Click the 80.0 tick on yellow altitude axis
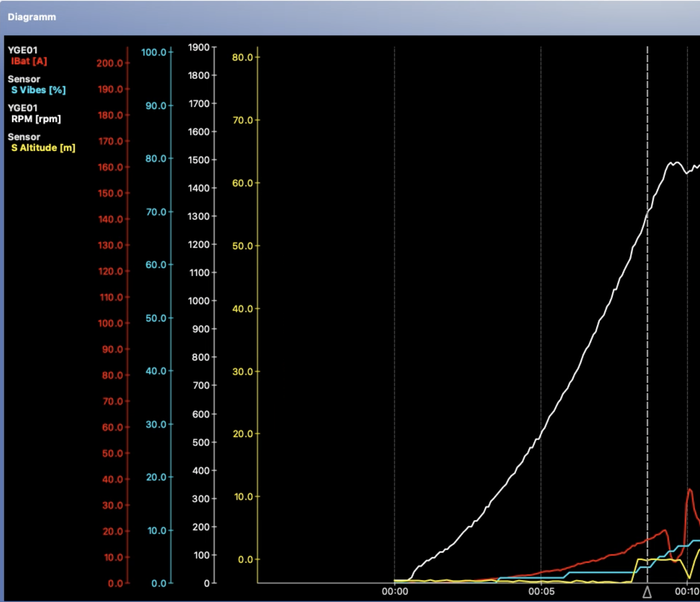700x602 pixels. (242, 57)
